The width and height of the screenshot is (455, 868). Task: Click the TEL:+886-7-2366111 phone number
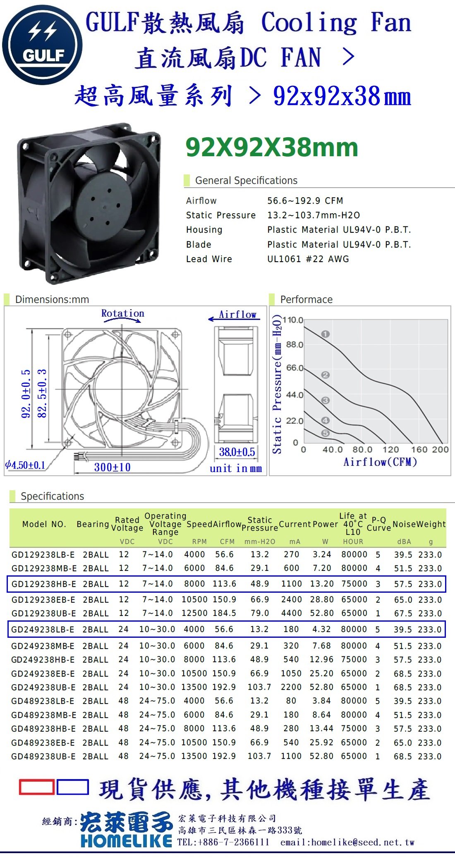pyautogui.click(x=223, y=842)
